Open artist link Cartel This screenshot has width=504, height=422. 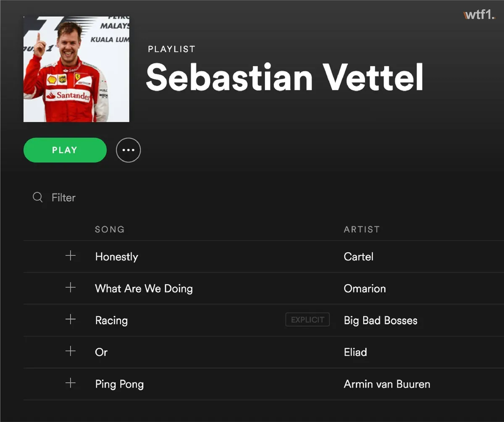pos(358,257)
